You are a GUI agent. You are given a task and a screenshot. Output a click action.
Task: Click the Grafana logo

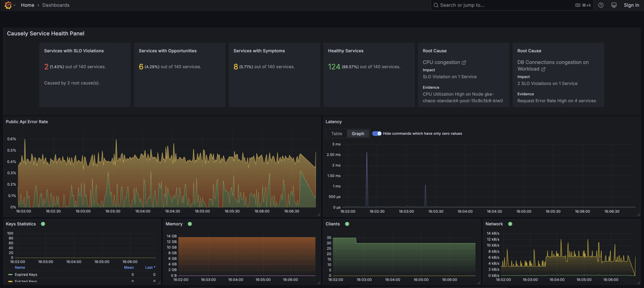pyautogui.click(x=8, y=5)
